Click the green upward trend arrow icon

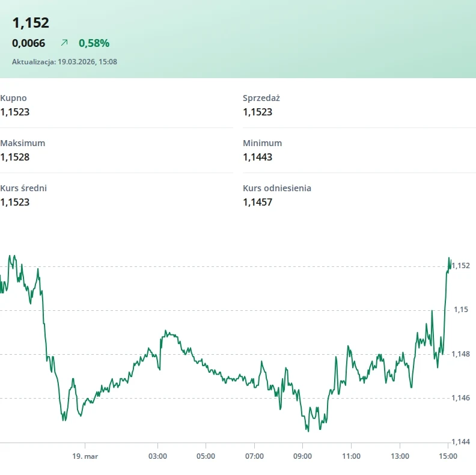coord(64,43)
